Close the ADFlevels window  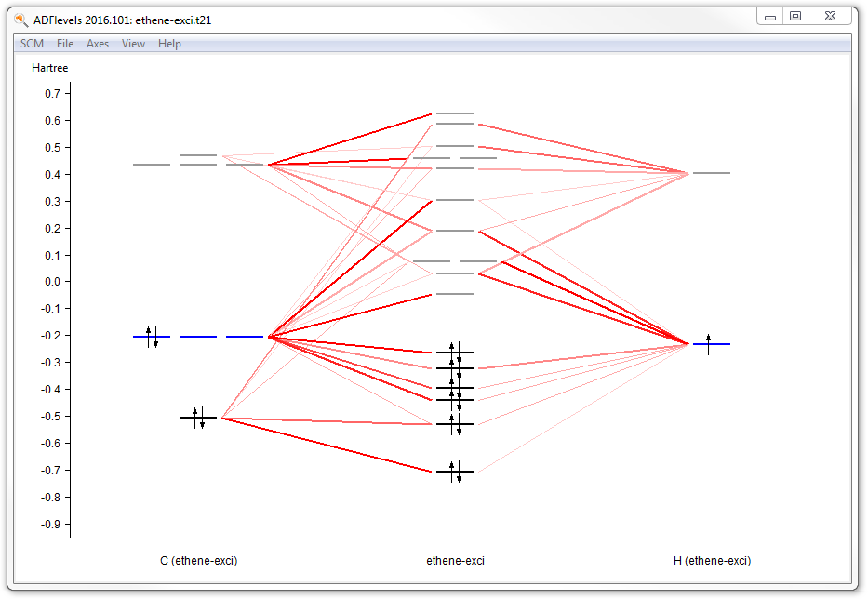(x=830, y=17)
